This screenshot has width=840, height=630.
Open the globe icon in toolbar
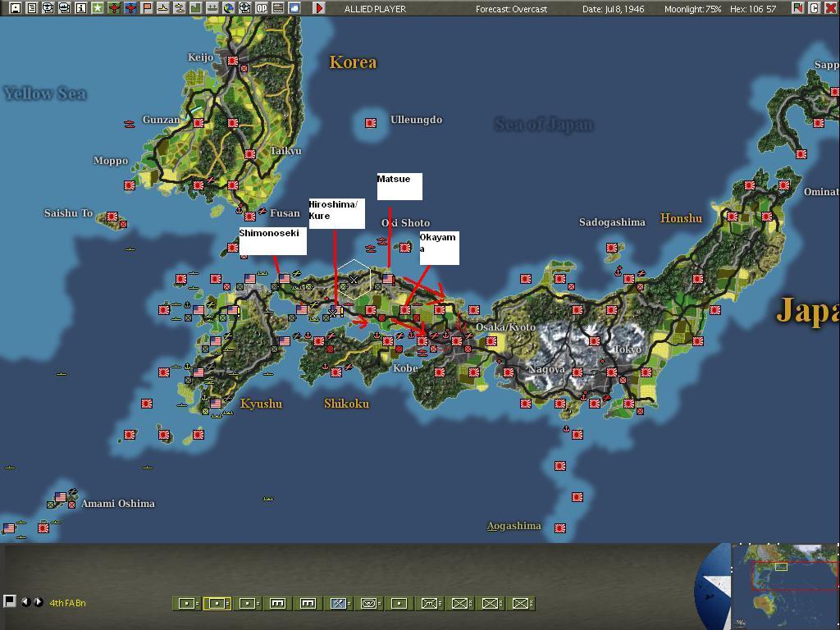tap(229, 8)
